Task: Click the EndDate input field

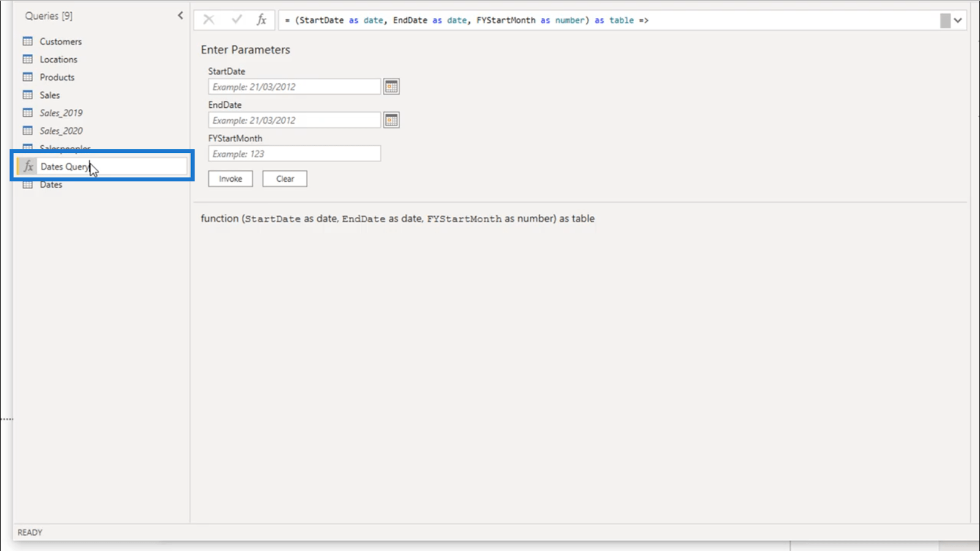Action: 294,120
